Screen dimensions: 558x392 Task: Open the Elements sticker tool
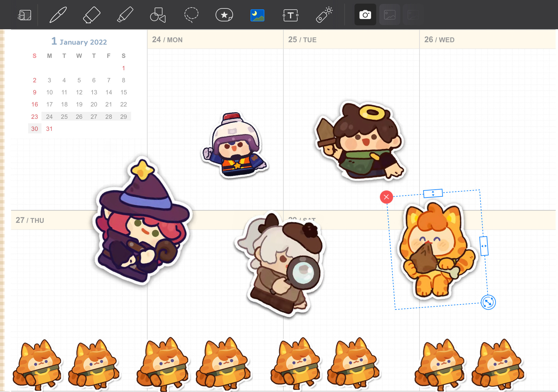pyautogui.click(x=224, y=15)
